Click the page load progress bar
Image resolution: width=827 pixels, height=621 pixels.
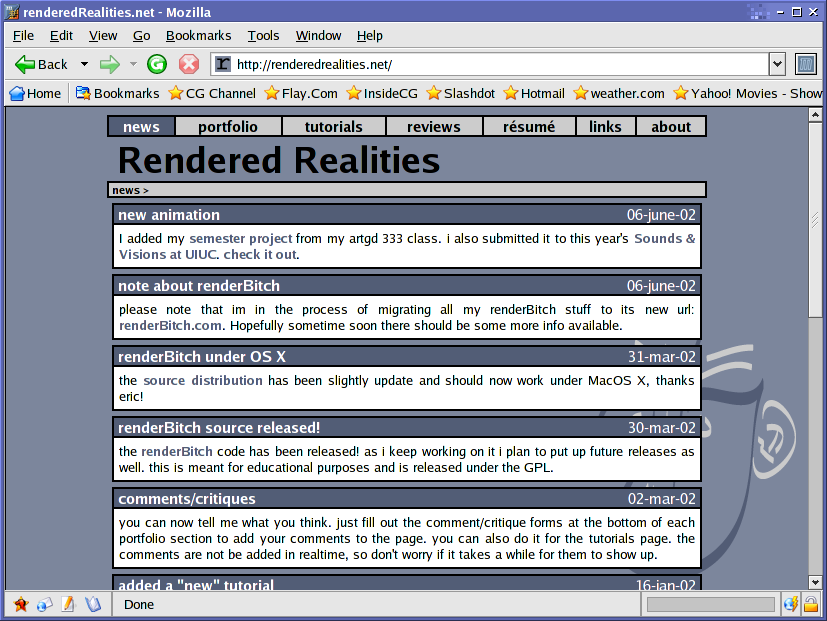pyautogui.click(x=710, y=604)
